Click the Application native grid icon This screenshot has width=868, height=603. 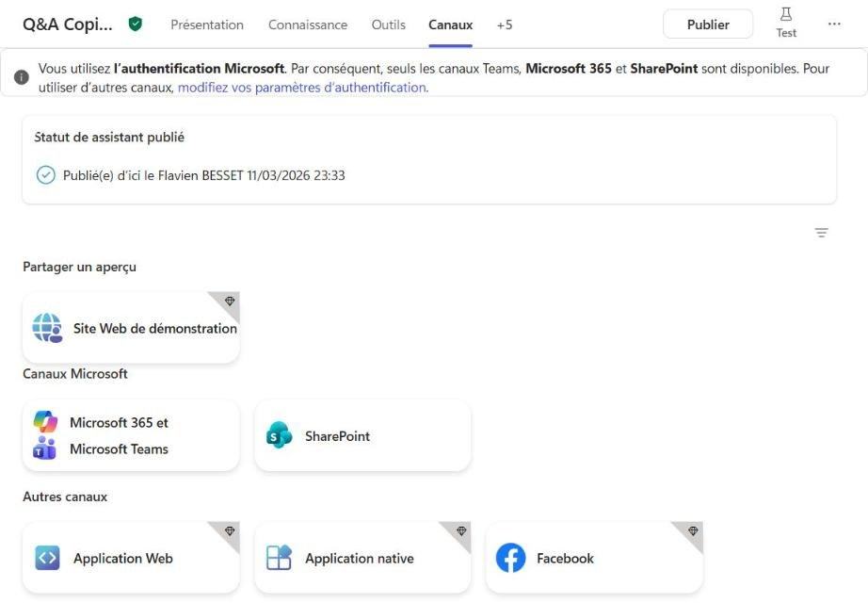click(x=279, y=558)
